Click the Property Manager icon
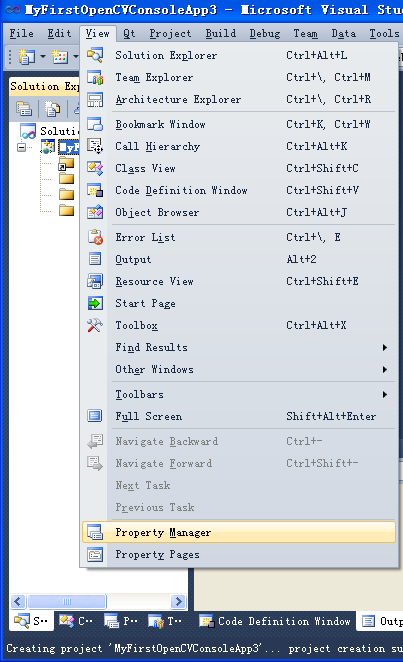 (x=95, y=532)
